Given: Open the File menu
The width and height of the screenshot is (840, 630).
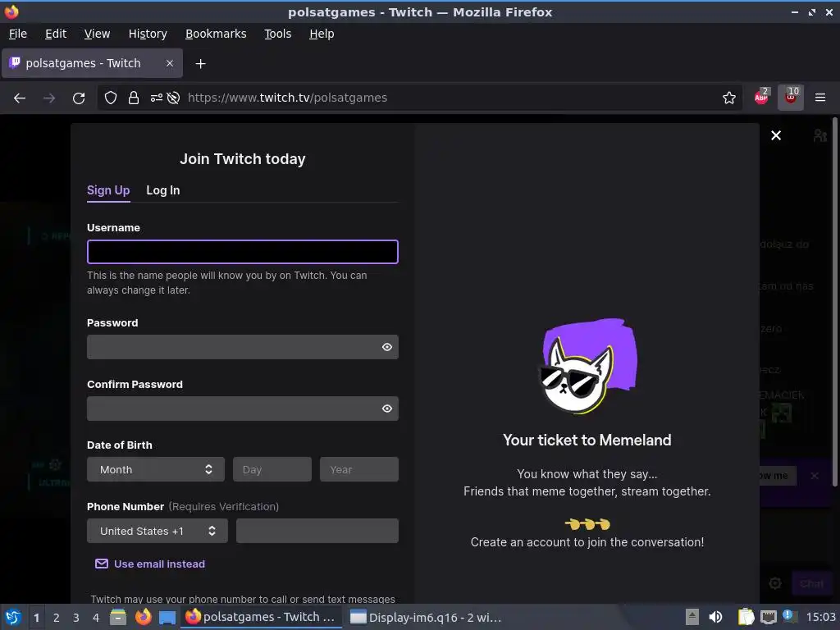Looking at the screenshot, I should pos(18,34).
